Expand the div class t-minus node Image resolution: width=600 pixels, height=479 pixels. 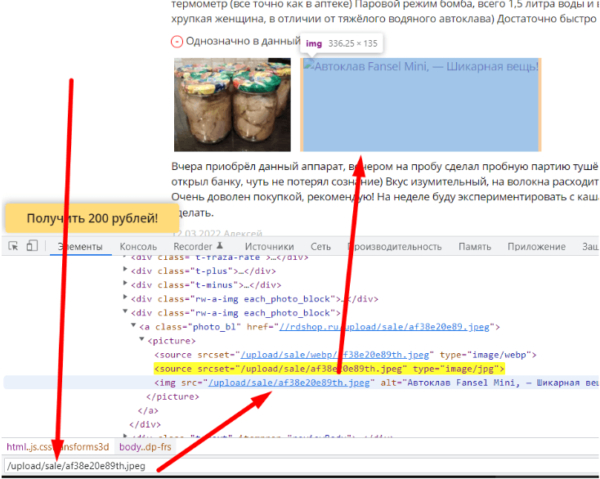(x=125, y=284)
